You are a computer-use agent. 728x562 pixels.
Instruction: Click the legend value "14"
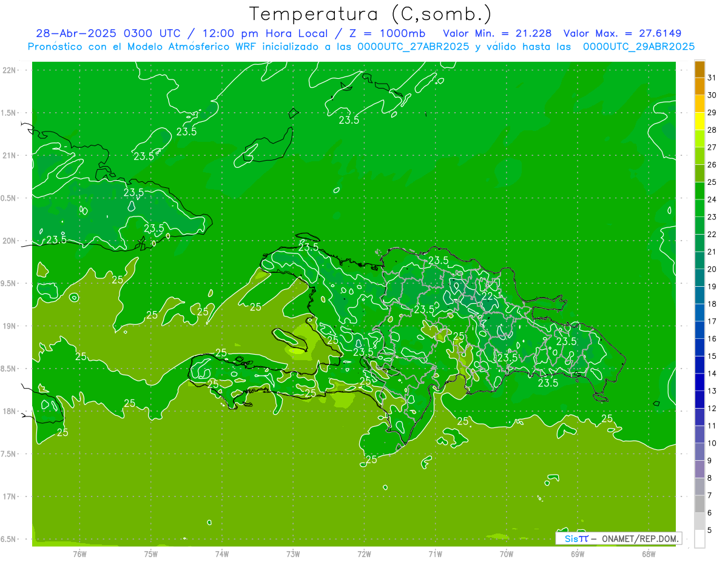coord(713,373)
